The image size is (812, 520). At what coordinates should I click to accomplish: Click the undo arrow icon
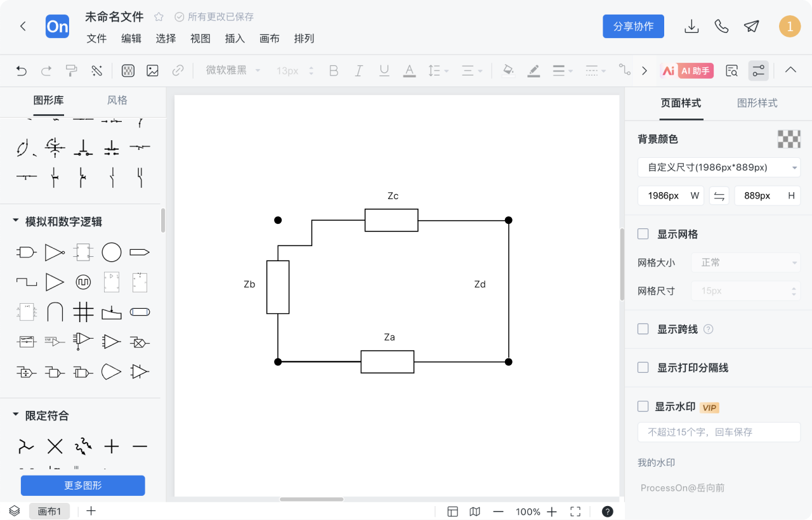click(x=22, y=71)
